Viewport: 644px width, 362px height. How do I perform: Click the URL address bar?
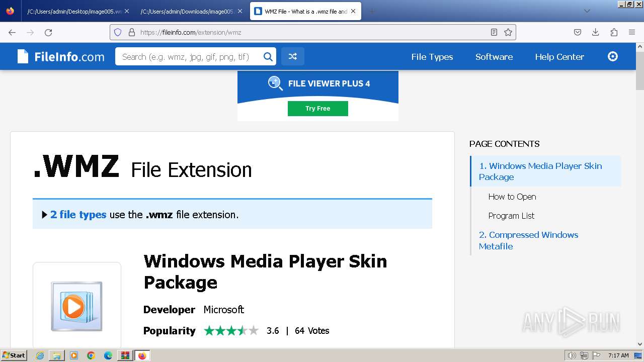pos(313,32)
